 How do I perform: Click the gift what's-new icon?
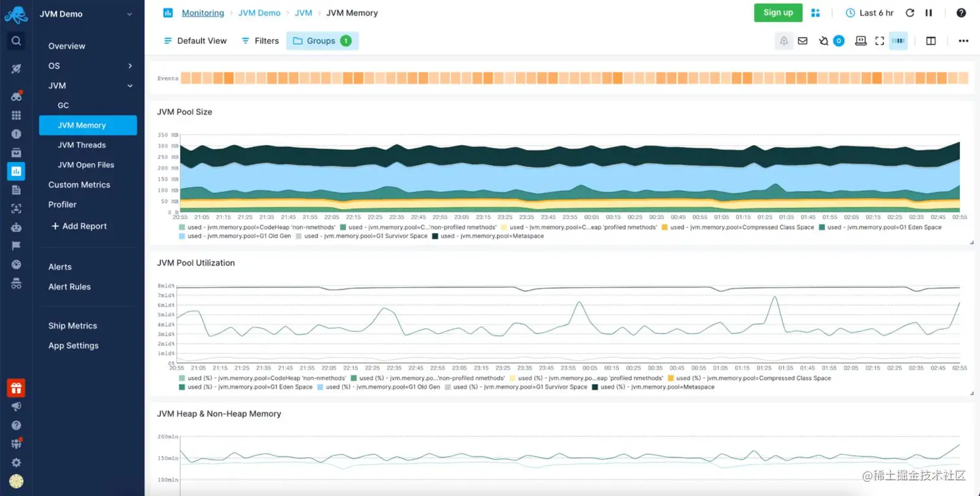point(16,388)
